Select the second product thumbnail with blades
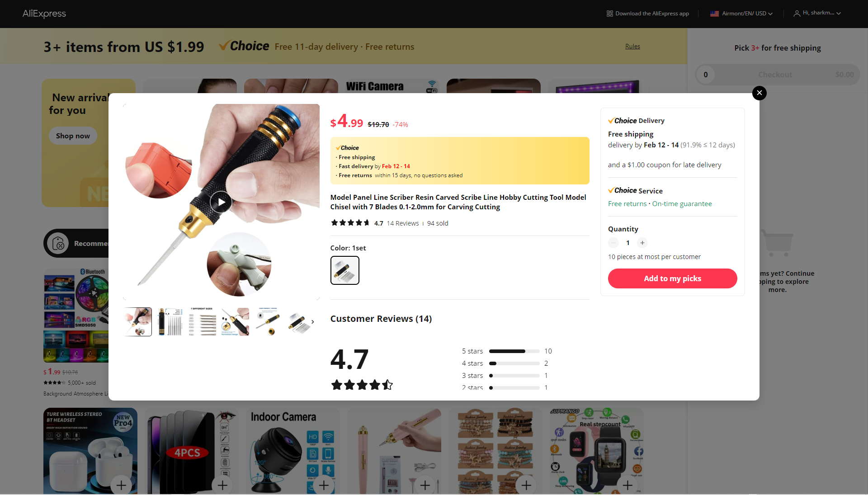 coord(170,322)
